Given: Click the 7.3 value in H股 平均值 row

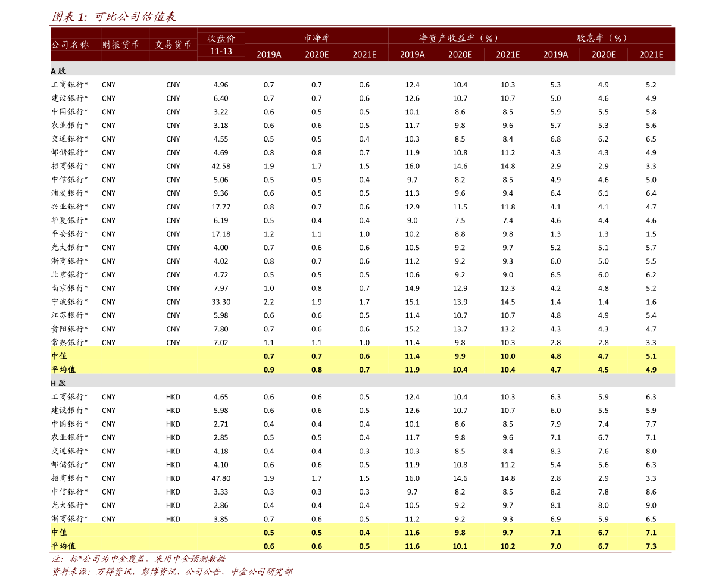Looking at the screenshot, I should click(651, 546).
